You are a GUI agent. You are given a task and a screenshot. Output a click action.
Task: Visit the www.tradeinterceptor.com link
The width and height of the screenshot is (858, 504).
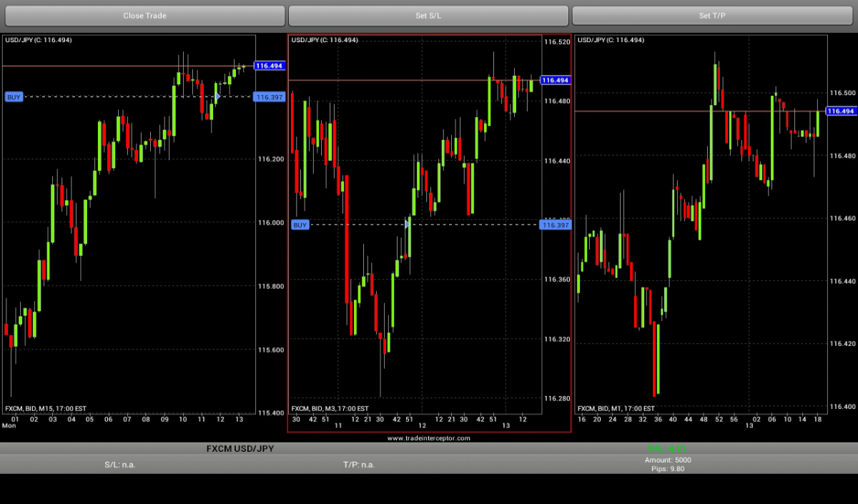point(428,438)
